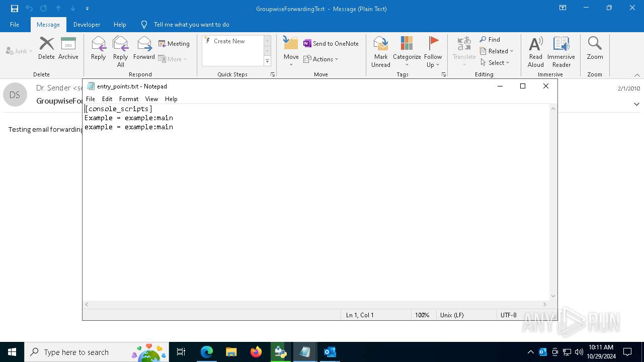
Task: Open the Windows Start menu
Action: [x=12, y=352]
